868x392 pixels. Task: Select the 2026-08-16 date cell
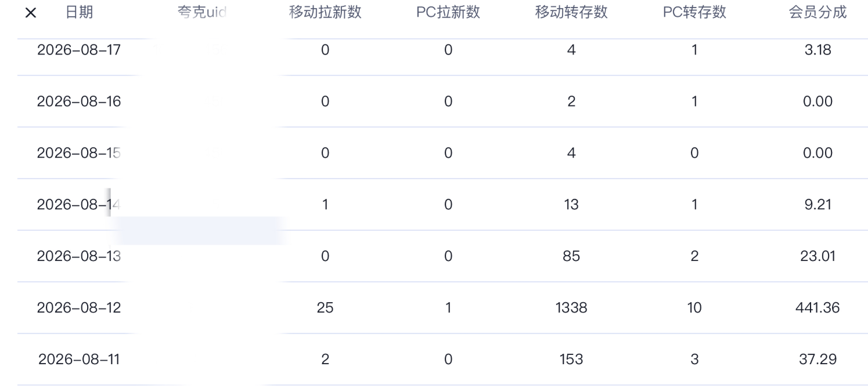(x=79, y=101)
